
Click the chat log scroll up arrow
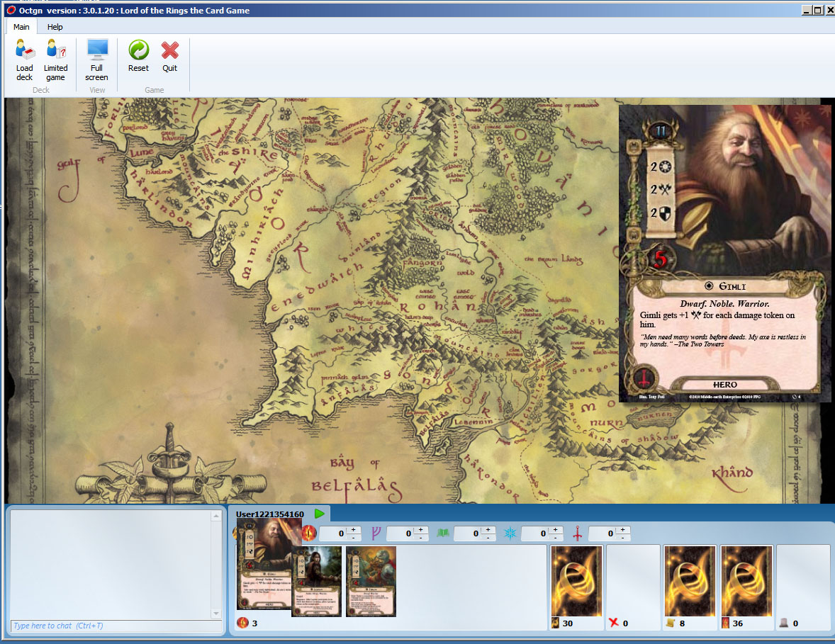216,516
